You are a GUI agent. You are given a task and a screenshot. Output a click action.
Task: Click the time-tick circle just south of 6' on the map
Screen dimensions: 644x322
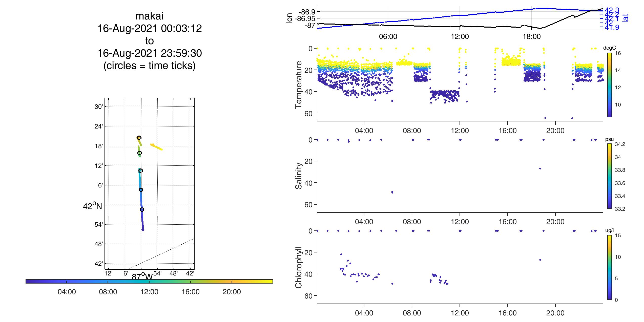coord(141,190)
